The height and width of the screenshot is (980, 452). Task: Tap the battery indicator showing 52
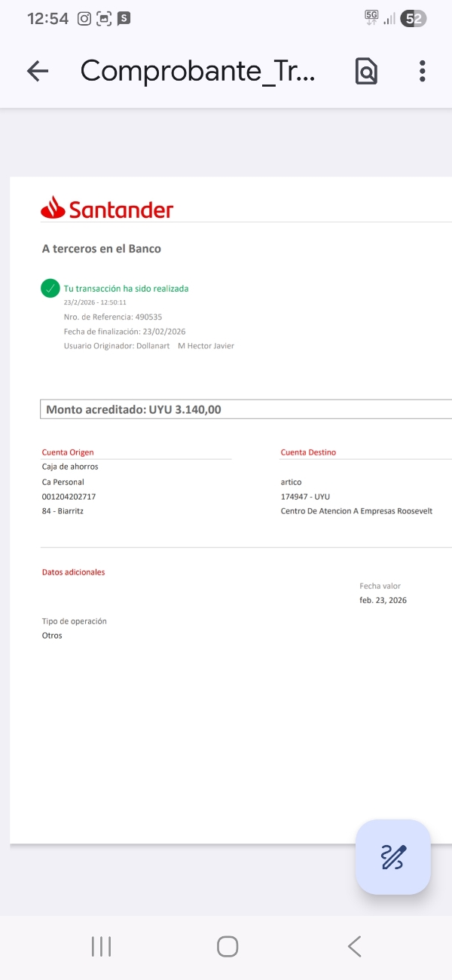[413, 19]
